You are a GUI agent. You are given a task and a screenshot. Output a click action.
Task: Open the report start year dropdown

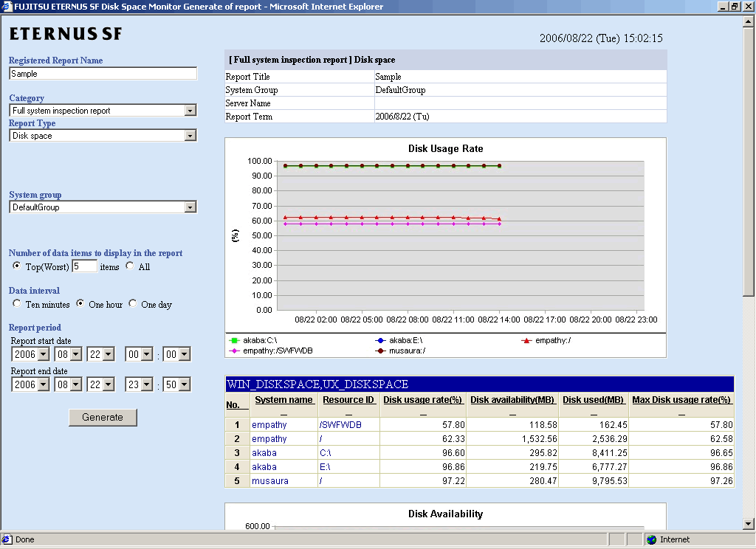(x=44, y=354)
